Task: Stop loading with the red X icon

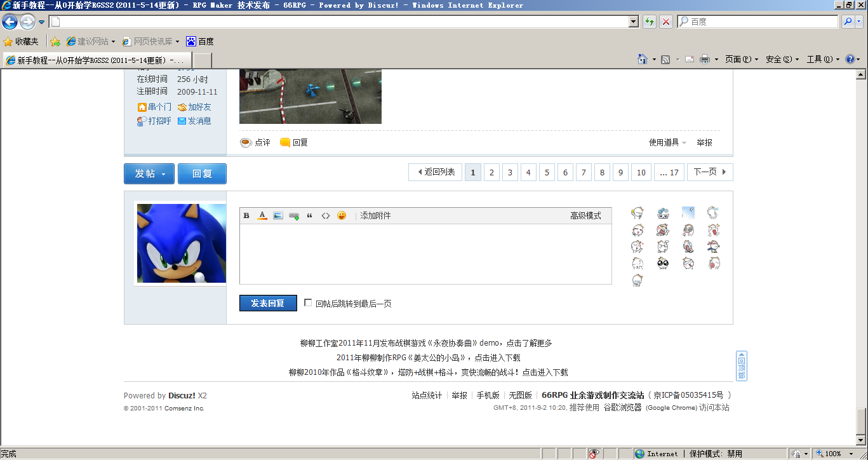Action: pyautogui.click(x=666, y=22)
